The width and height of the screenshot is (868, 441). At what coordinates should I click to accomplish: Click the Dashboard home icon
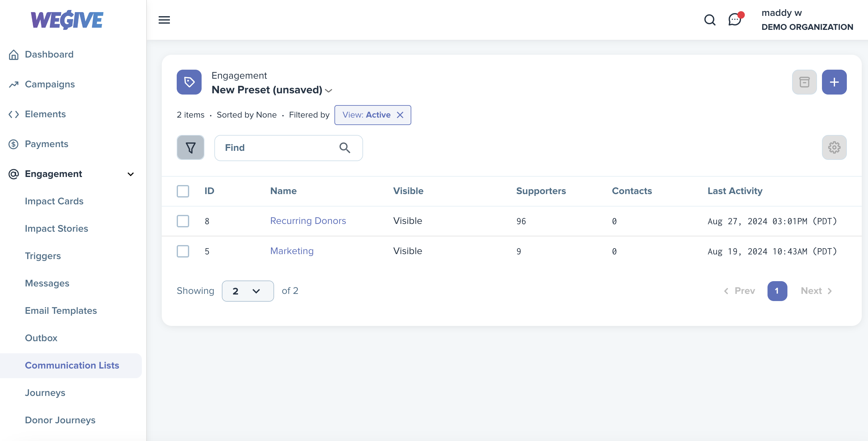point(13,54)
